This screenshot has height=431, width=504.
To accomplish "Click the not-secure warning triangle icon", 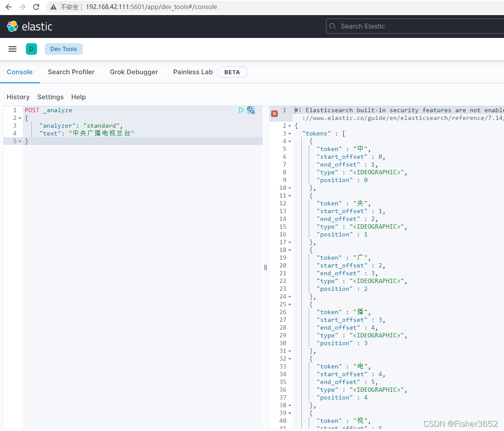I will (x=53, y=7).
